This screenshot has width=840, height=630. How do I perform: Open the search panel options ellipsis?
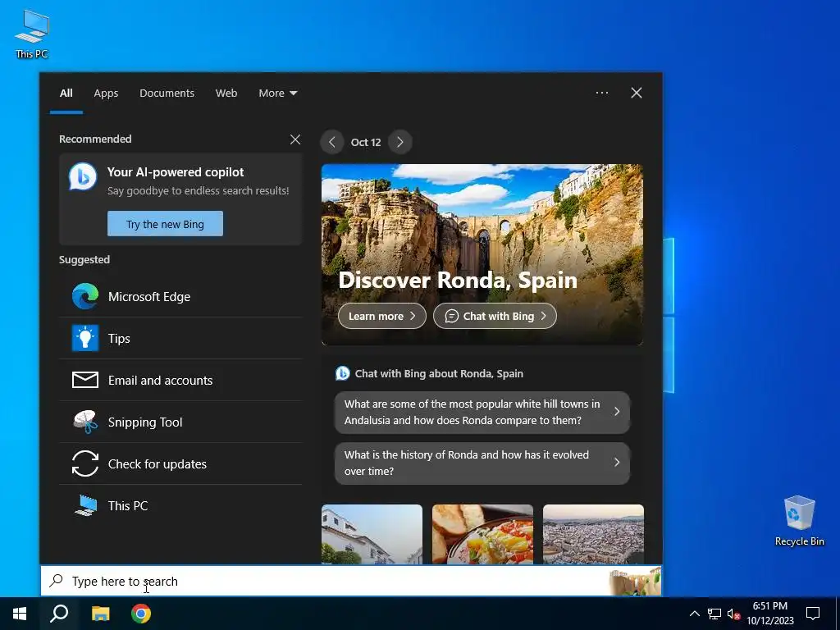pyautogui.click(x=602, y=93)
